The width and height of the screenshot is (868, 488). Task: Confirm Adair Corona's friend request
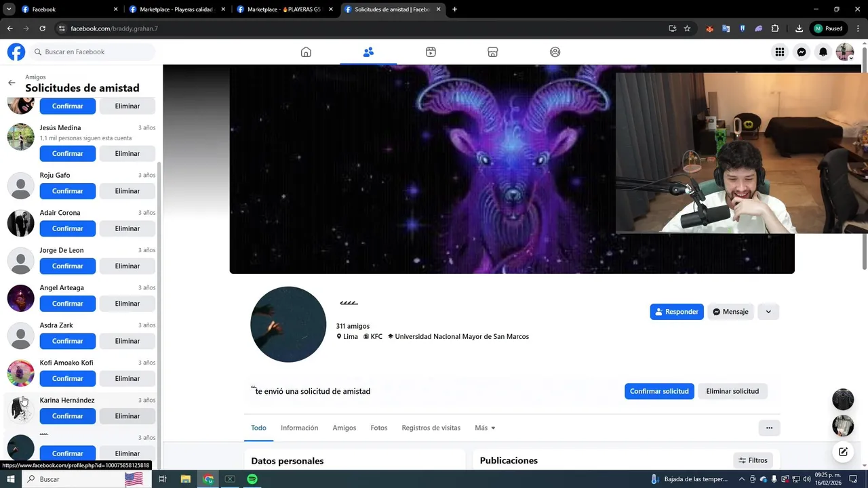click(68, 228)
